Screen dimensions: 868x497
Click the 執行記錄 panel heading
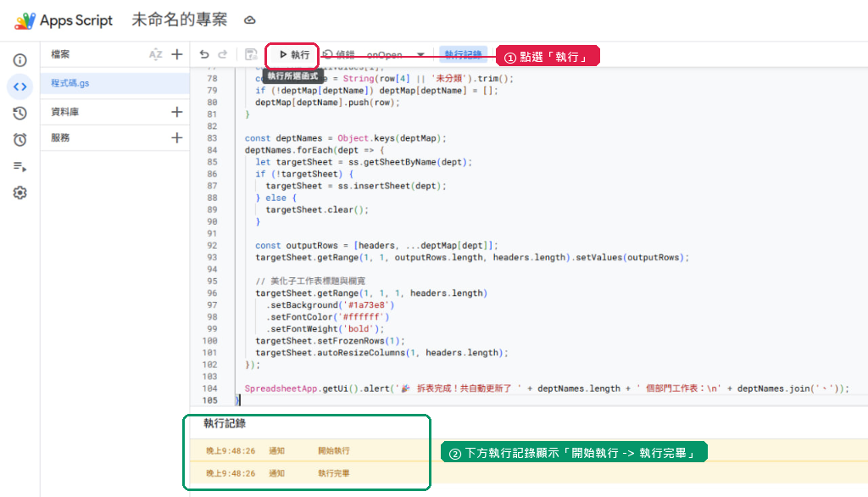(x=224, y=423)
